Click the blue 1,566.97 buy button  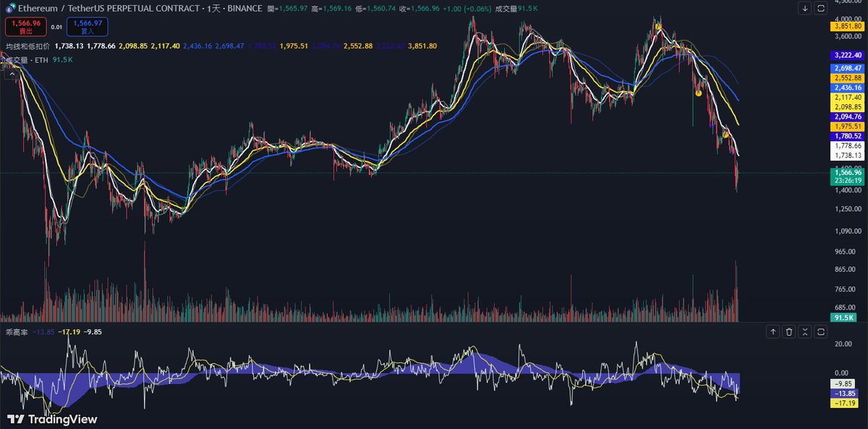[x=87, y=27]
